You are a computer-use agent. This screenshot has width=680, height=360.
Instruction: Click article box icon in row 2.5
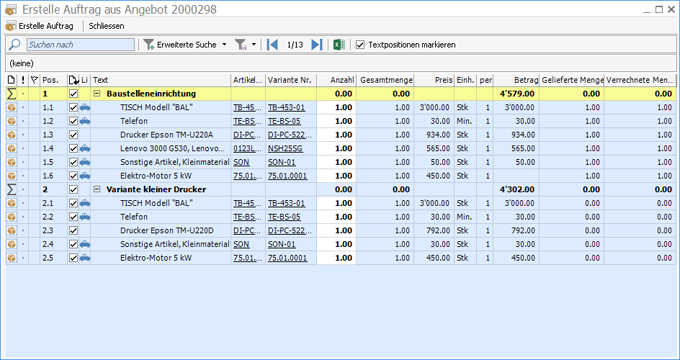[x=12, y=258]
